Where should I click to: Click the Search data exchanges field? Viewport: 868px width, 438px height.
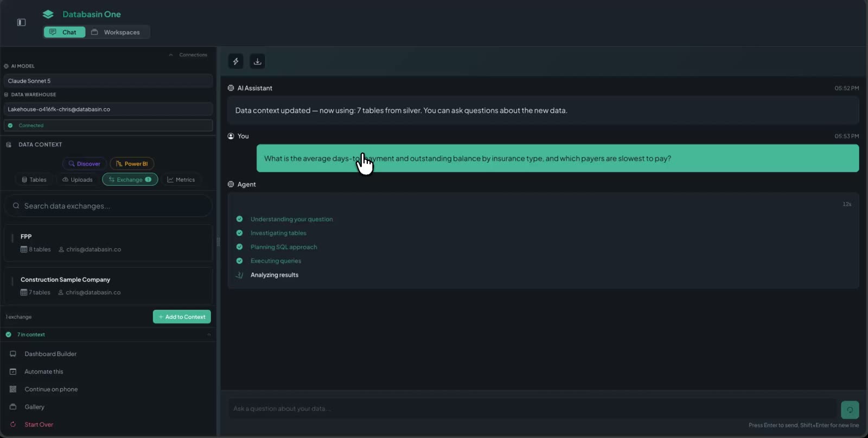coord(108,206)
